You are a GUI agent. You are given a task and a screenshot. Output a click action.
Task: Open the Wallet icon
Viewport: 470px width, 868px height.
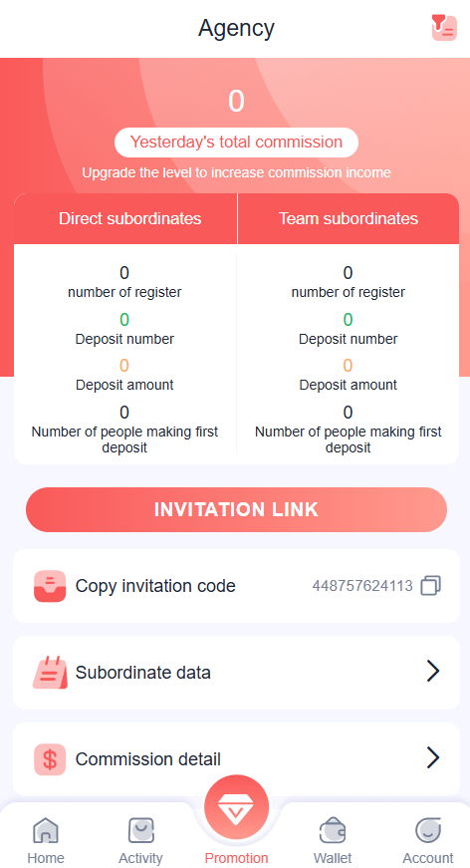pos(333,830)
